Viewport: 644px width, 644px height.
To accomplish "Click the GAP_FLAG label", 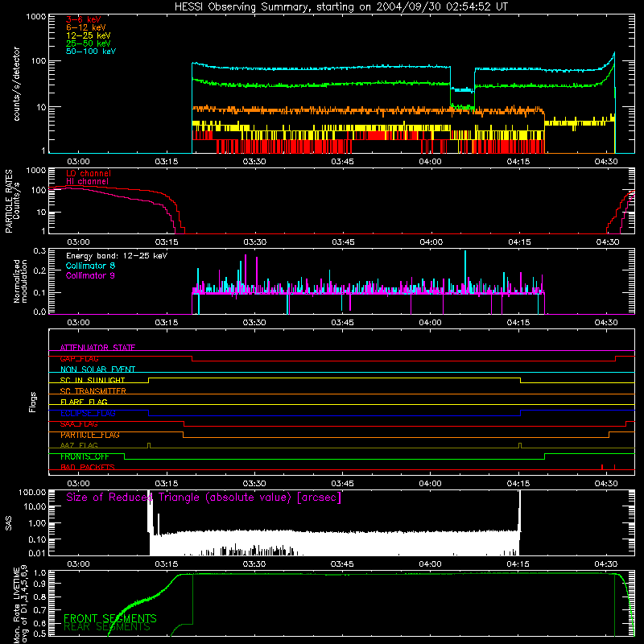I will pos(79,358).
